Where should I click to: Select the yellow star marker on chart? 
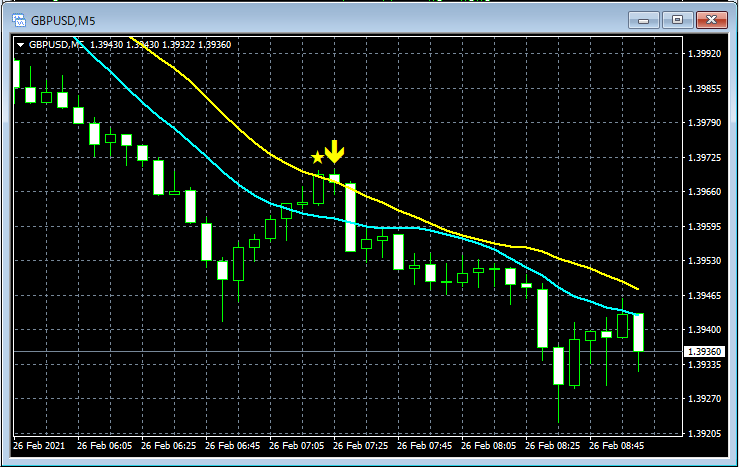(x=318, y=158)
